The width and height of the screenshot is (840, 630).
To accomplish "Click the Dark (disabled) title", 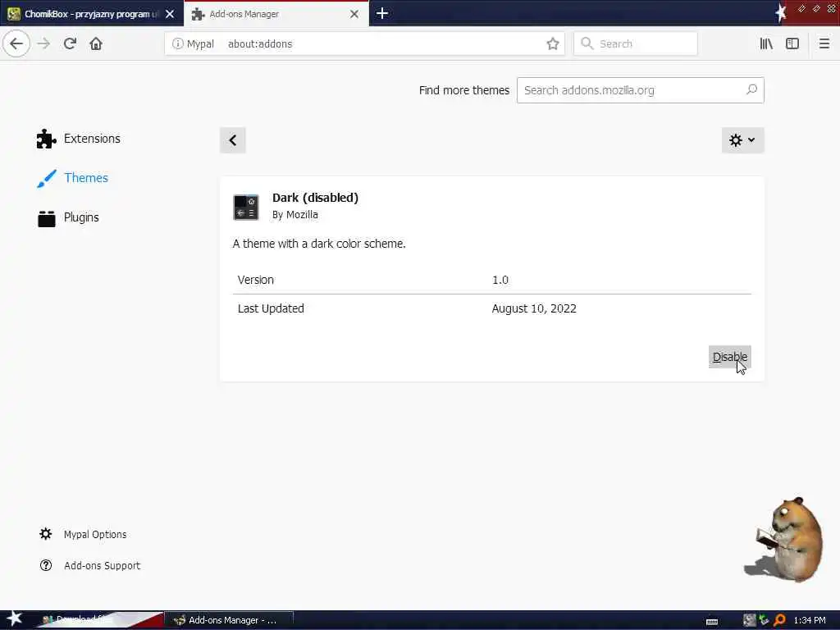I will (315, 198).
